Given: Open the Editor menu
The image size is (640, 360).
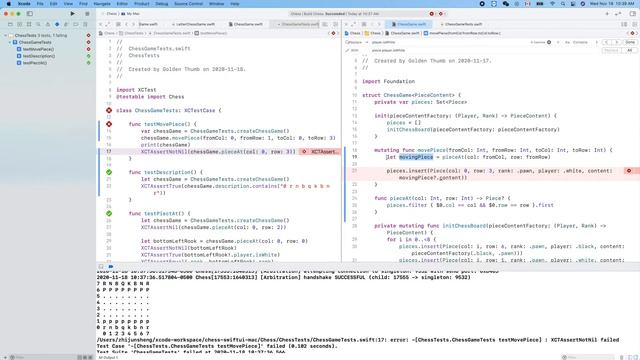Looking at the screenshot, I should (x=122, y=4).
